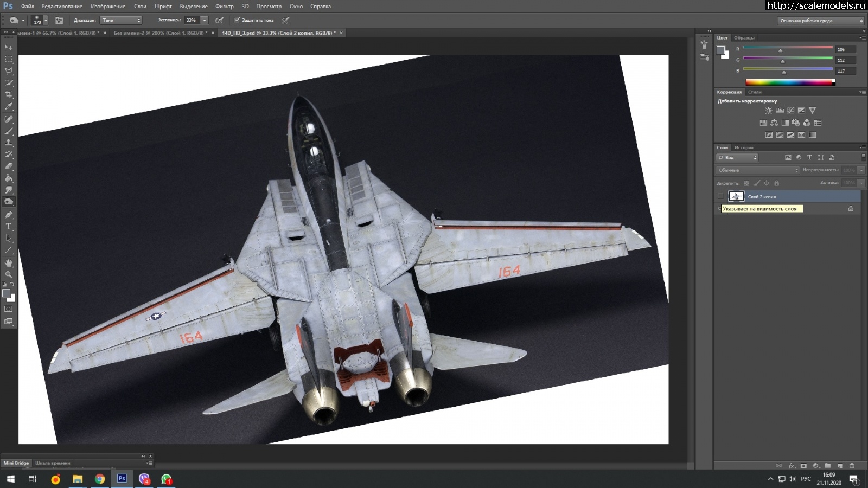Select the Brush tool
The image size is (868, 488).
click(9, 131)
